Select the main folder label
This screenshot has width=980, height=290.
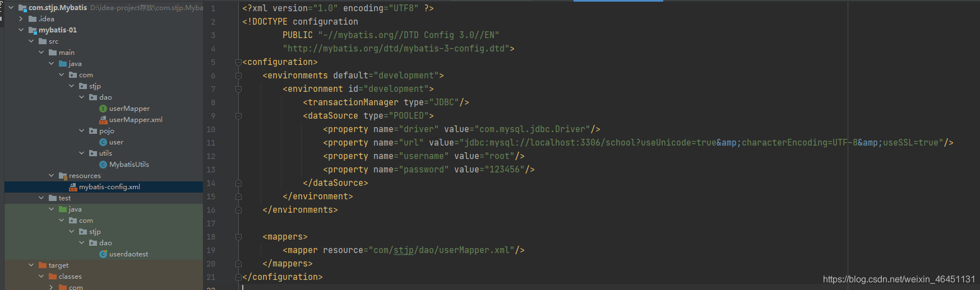pyautogui.click(x=67, y=53)
